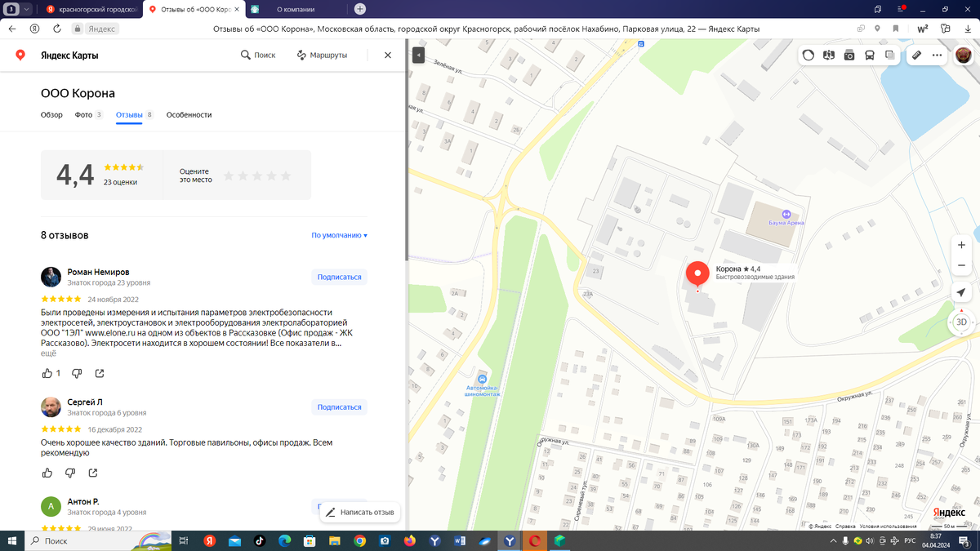This screenshot has width=980, height=551.
Task: Subscribe to Роман Немиров
Action: [339, 277]
